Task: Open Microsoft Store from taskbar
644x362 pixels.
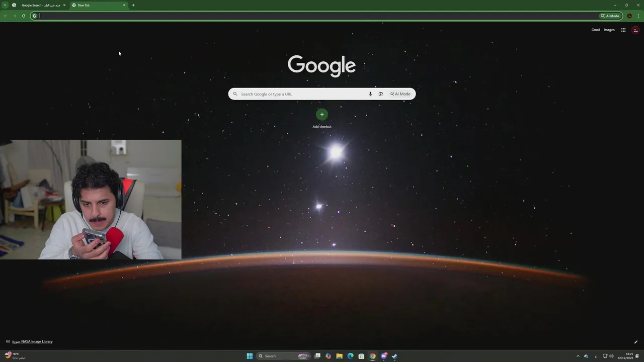Action: coord(361,356)
